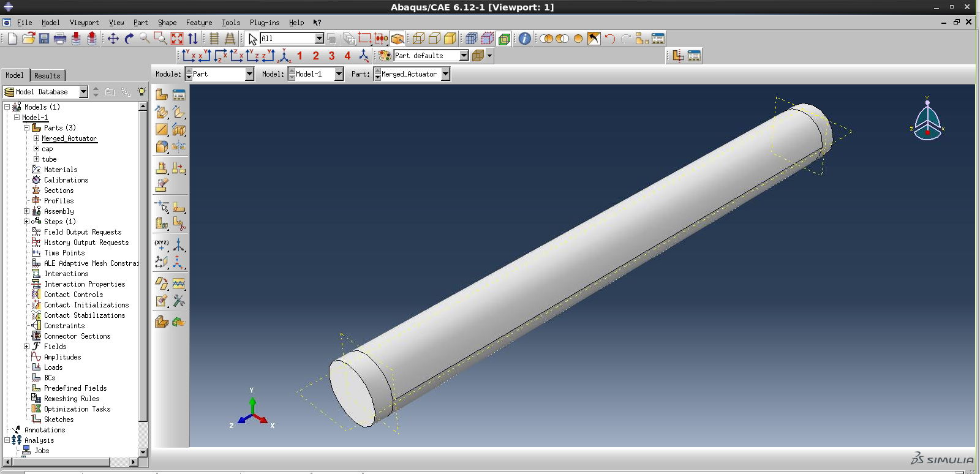Select Interaction Properties in the tree
This screenshot has width=980, height=474.
tap(85, 284)
